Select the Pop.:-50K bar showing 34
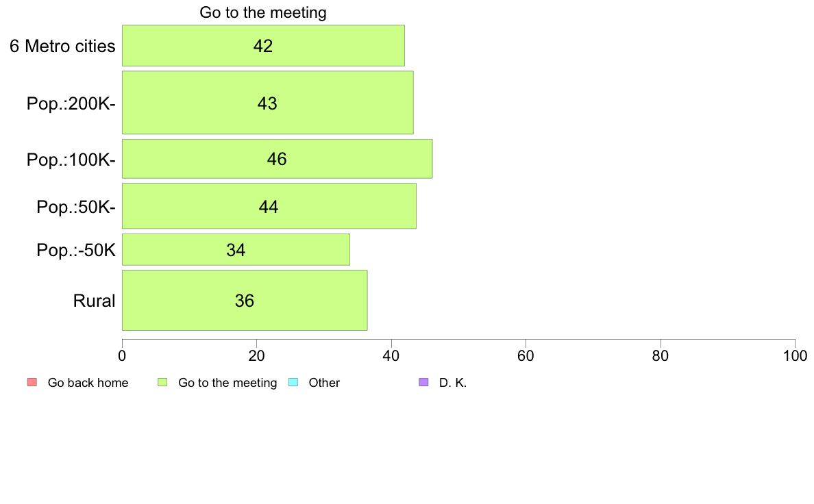814x504 pixels. (x=236, y=250)
